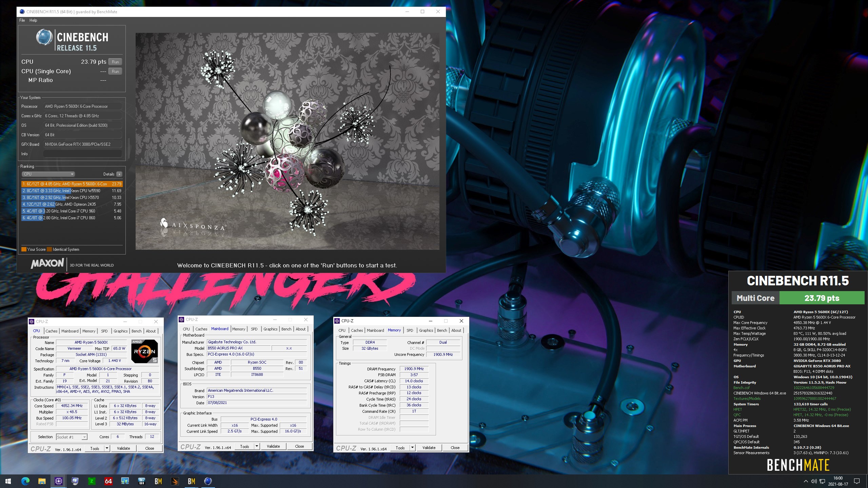Open the orange swoosh taskbar icon
The height and width of the screenshot is (488, 868).
(x=175, y=481)
